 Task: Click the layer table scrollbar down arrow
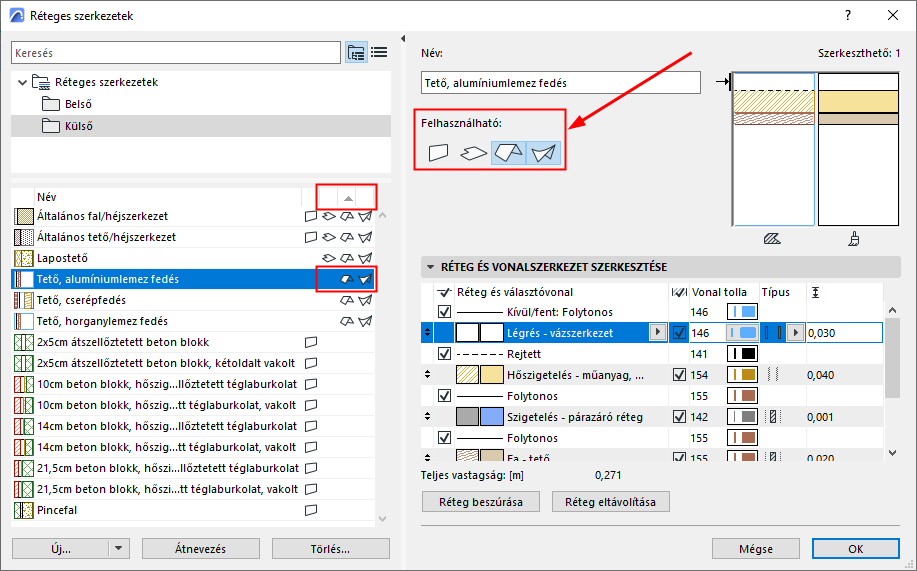click(892, 452)
